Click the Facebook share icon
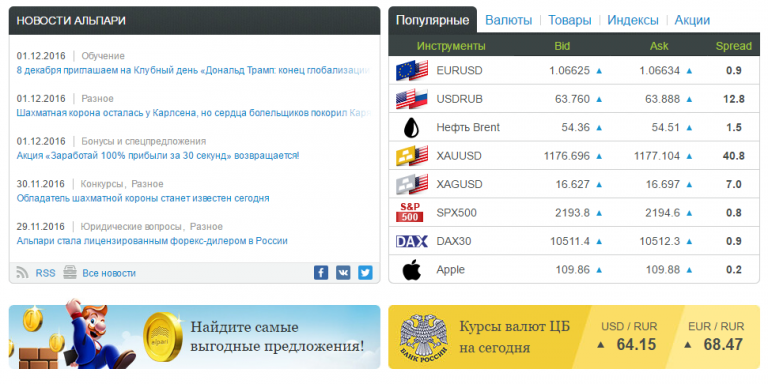The width and height of the screenshot is (768, 384). [321, 272]
